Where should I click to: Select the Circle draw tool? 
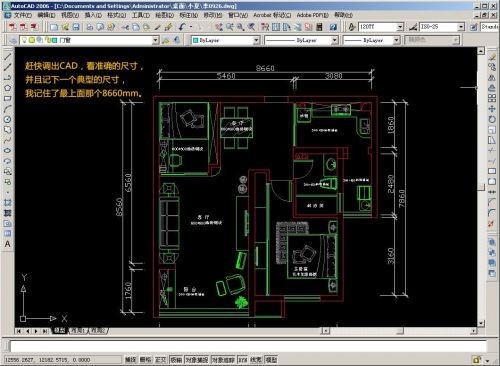8,119
